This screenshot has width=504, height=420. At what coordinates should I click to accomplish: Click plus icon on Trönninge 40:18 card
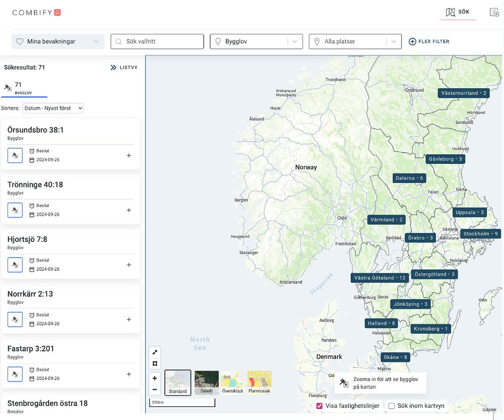(x=129, y=210)
